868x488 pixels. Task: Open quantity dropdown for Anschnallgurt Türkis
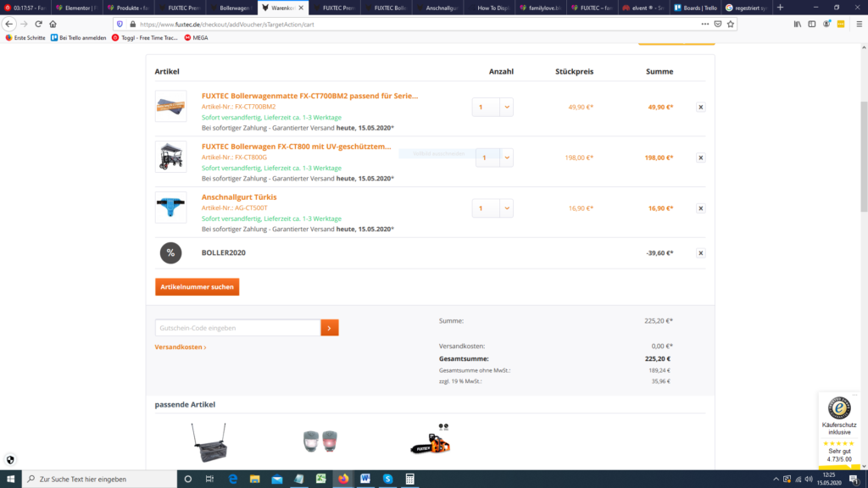[507, 208]
